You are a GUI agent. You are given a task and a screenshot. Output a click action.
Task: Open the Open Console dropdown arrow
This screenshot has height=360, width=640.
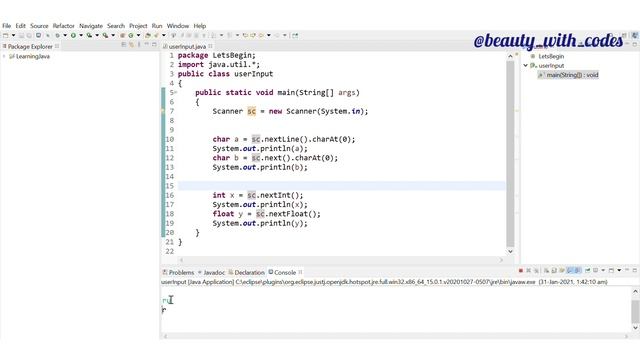[x=619, y=271]
